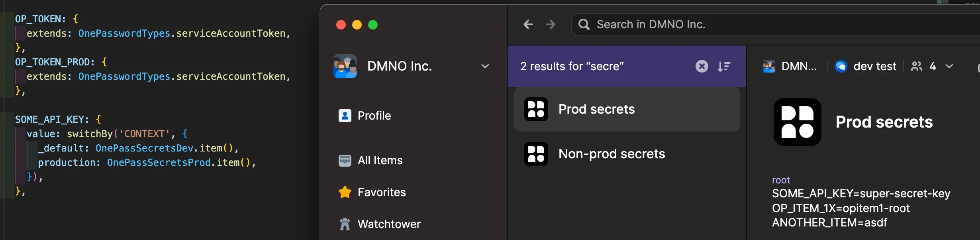Click the OP_ITEM_1X=opitem1-root line
The image size is (980, 240).
[841, 208]
